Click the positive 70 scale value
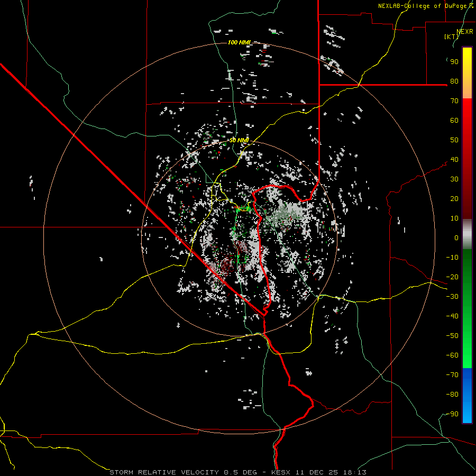Image resolution: width=476 pixels, height=476 pixels. click(454, 101)
